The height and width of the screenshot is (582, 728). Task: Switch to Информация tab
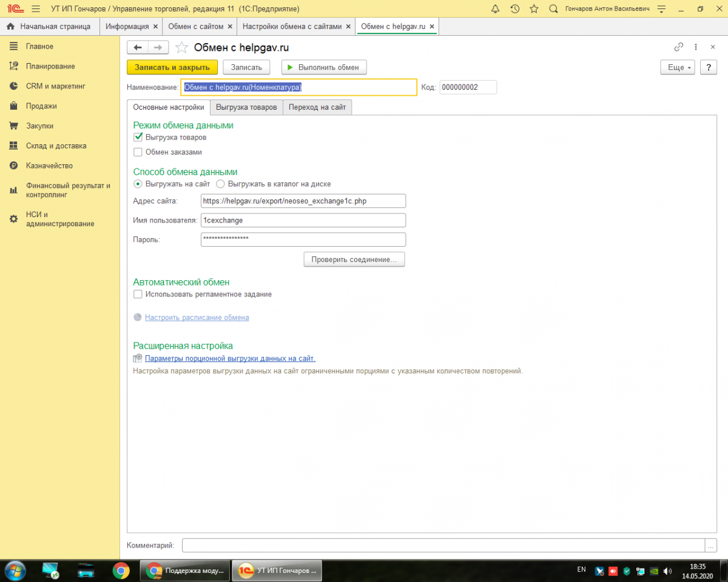127,27
